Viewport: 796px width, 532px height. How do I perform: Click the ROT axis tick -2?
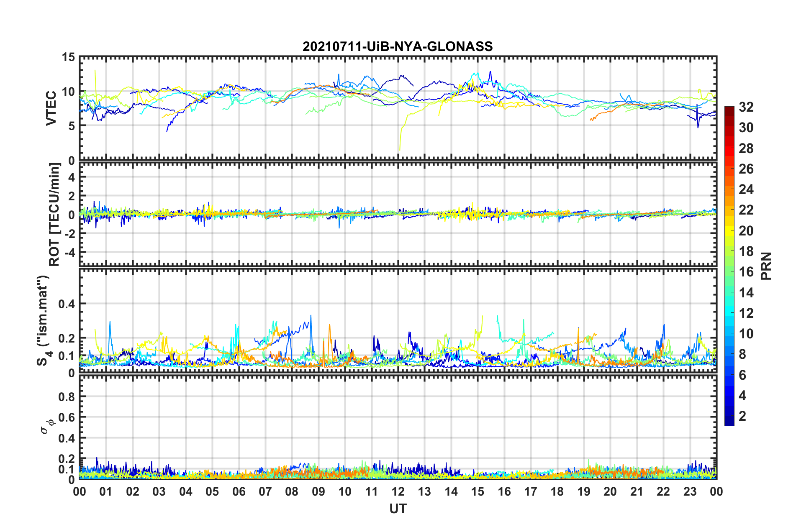pyautogui.click(x=71, y=234)
